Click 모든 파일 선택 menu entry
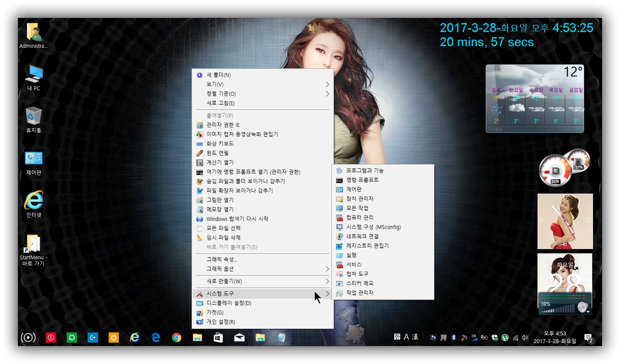620x364 pixels. [x=263, y=228]
